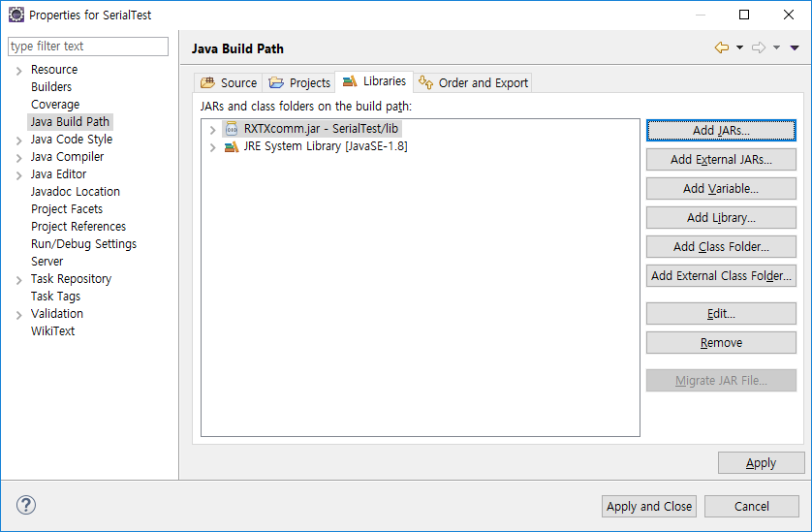Screen dimensions: 812x532
Task: Focus the type filter text field
Action: tap(88, 47)
